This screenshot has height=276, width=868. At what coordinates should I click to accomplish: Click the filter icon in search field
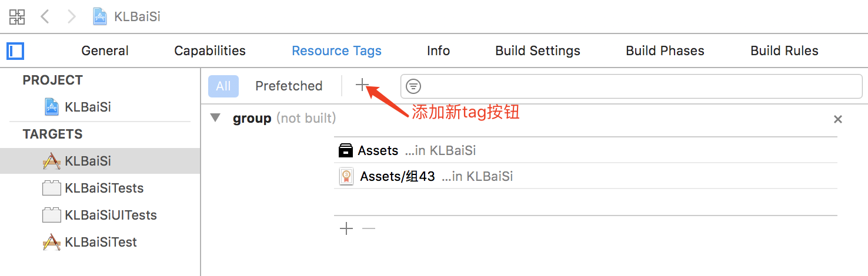[414, 86]
